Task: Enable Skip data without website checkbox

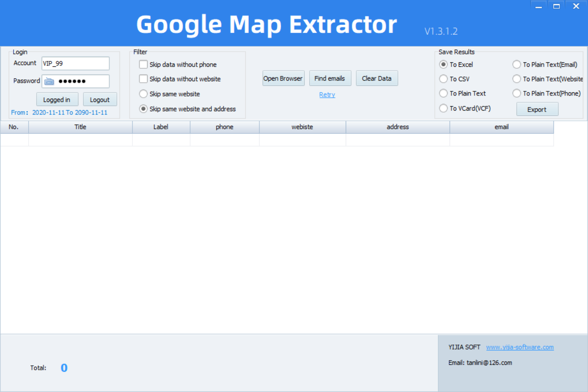Action: pos(144,79)
